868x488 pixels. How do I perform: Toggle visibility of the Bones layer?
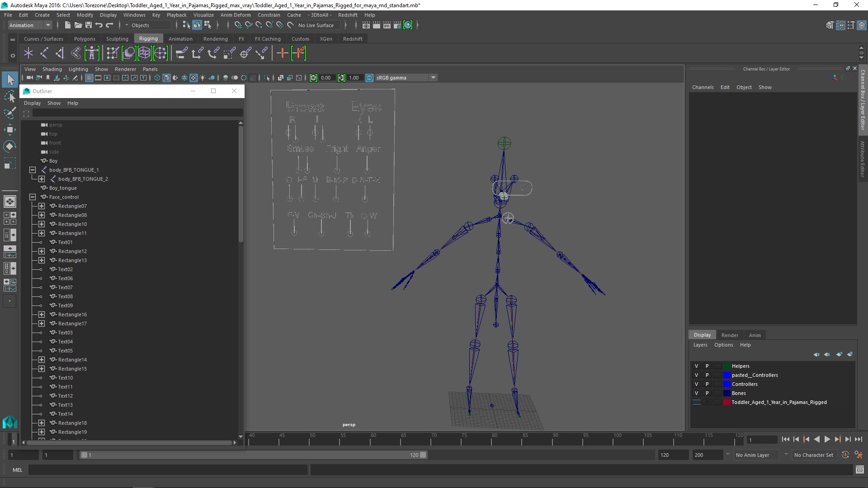696,393
